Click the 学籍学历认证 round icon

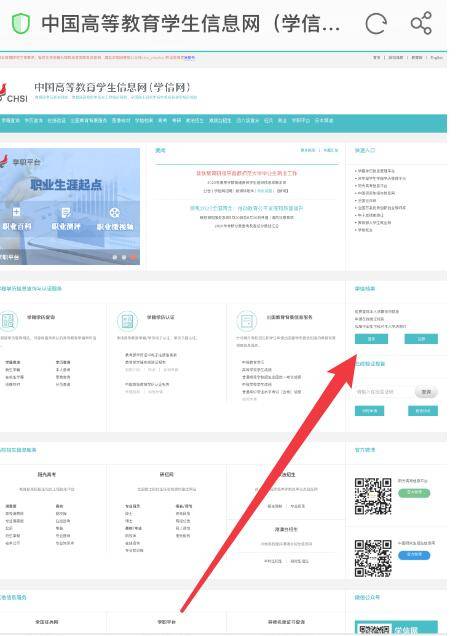127,321
